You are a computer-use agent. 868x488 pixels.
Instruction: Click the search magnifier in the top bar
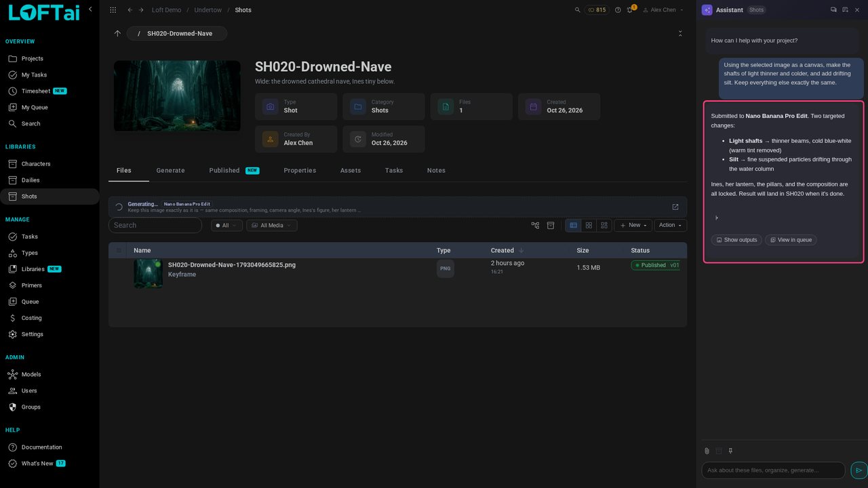578,10
